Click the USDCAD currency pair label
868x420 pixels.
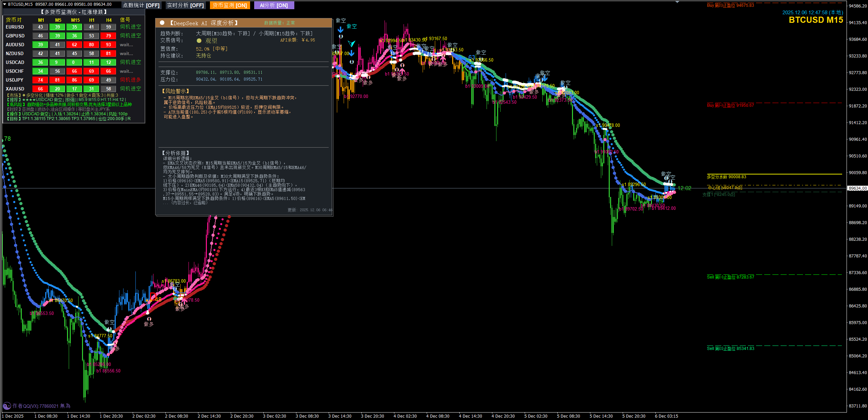pyautogui.click(x=15, y=62)
